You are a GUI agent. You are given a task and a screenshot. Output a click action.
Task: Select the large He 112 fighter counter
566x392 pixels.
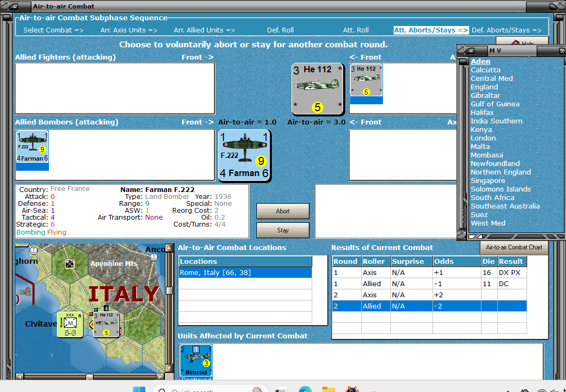(x=318, y=89)
